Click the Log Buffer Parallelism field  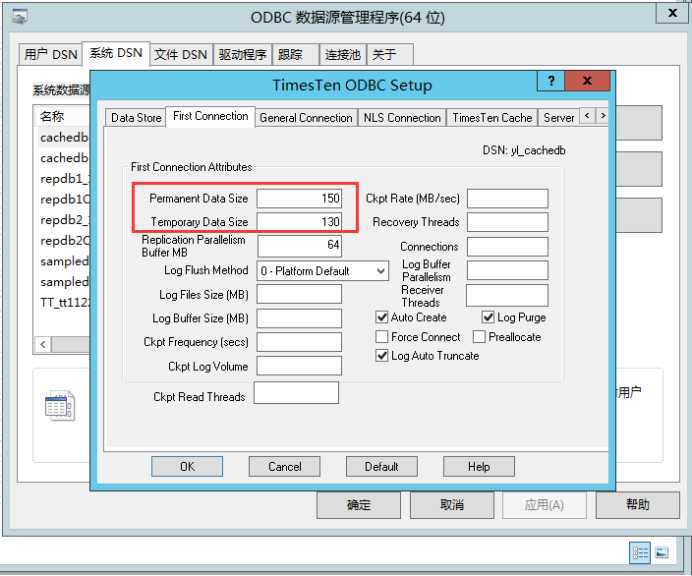click(x=508, y=270)
